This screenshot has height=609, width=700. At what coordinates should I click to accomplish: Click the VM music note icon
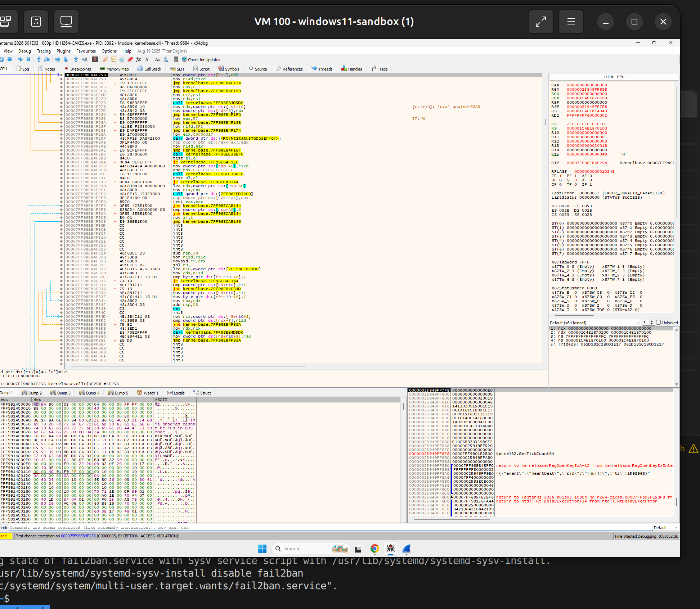(36, 22)
